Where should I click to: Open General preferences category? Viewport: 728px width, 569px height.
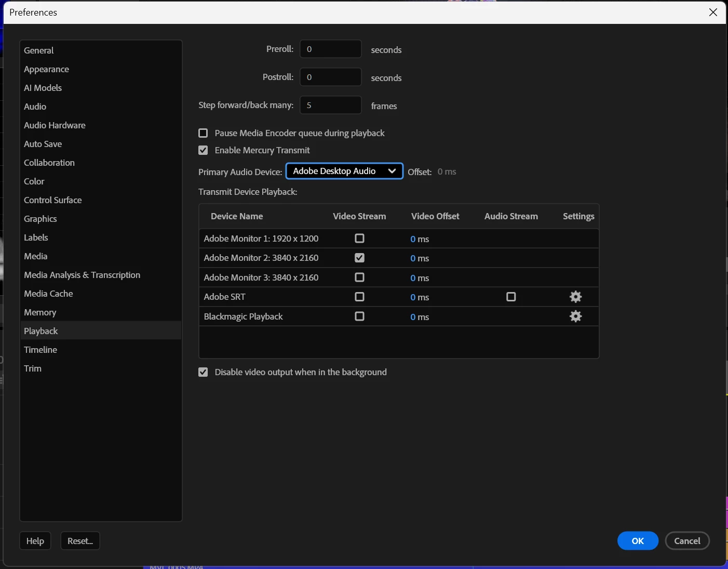tap(101, 50)
